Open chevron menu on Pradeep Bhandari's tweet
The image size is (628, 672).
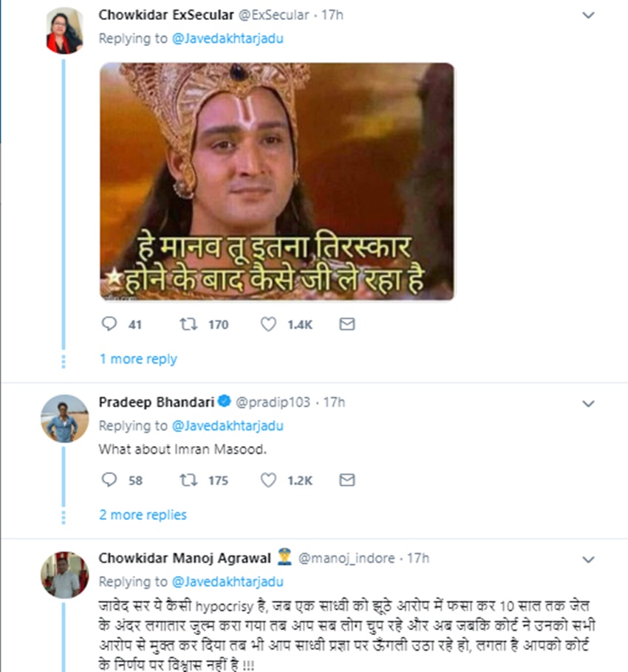588,403
